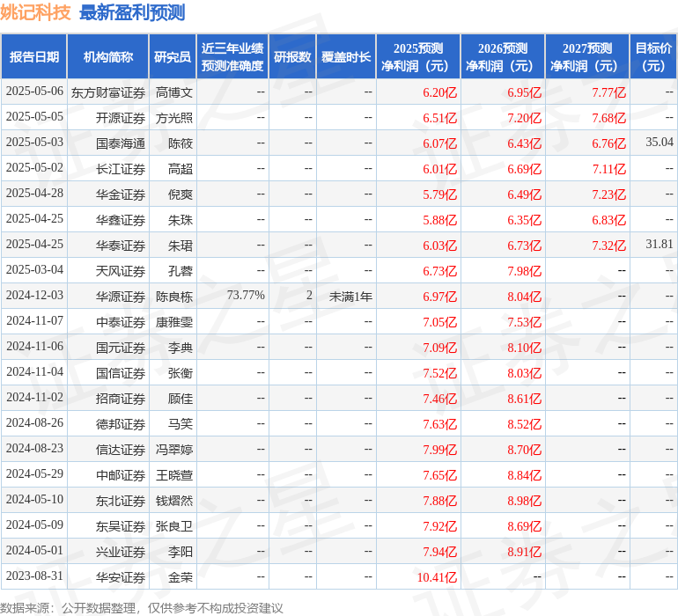Click the 机构简称 column header
The width and height of the screenshot is (678, 616).
coord(108,56)
